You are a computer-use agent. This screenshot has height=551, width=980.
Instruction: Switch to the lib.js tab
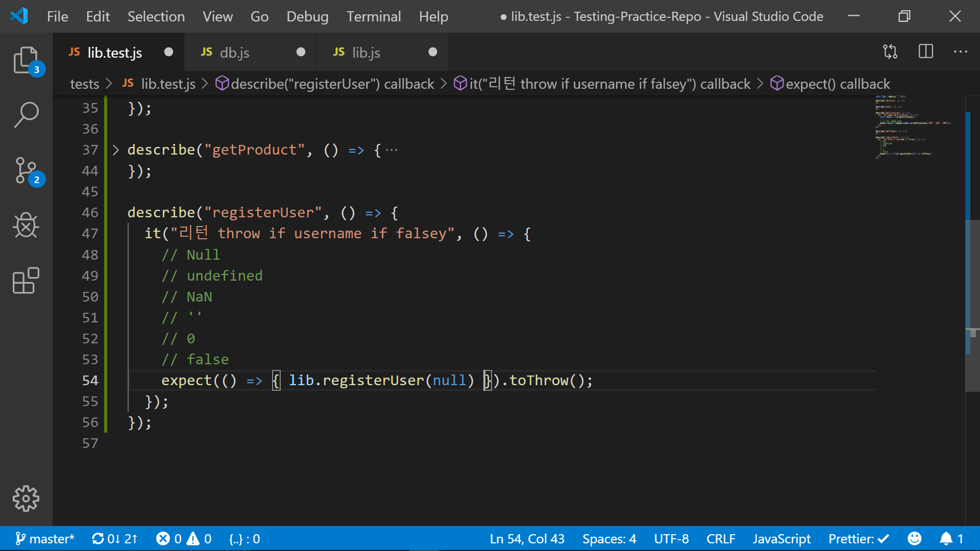pyautogui.click(x=366, y=52)
